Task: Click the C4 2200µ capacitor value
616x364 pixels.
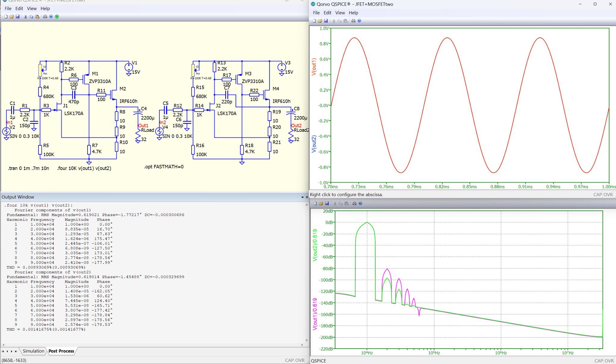Action: coord(148,118)
